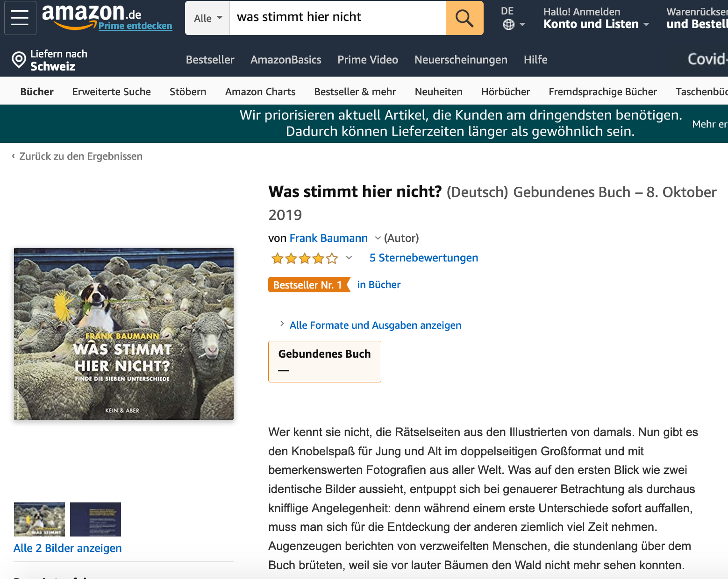
Task: Select the Gebundenes Buch format option
Action: click(325, 361)
